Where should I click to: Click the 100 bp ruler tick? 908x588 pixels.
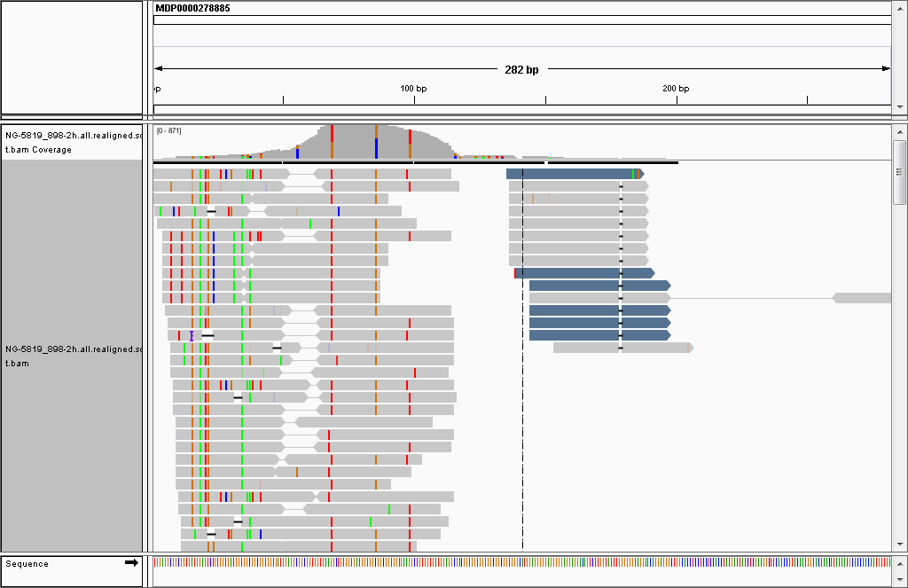pos(414,99)
